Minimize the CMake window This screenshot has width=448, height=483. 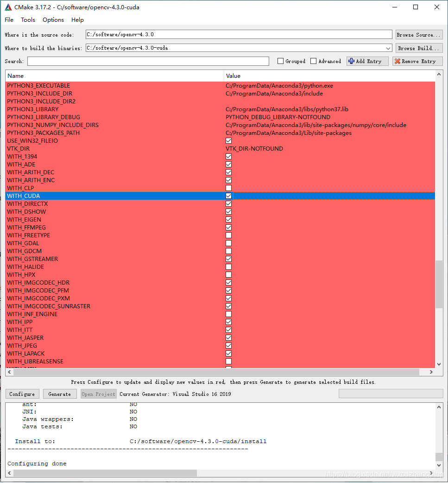(x=395, y=7)
